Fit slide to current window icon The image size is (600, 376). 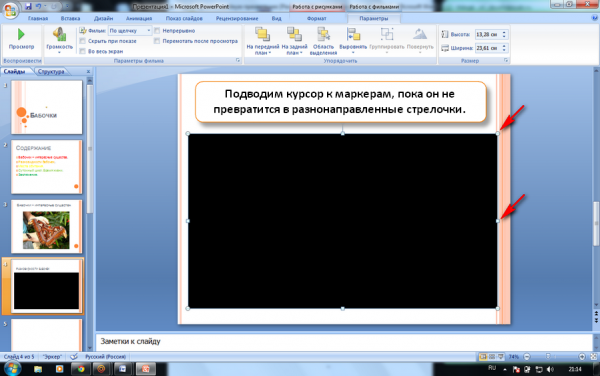pos(593,357)
